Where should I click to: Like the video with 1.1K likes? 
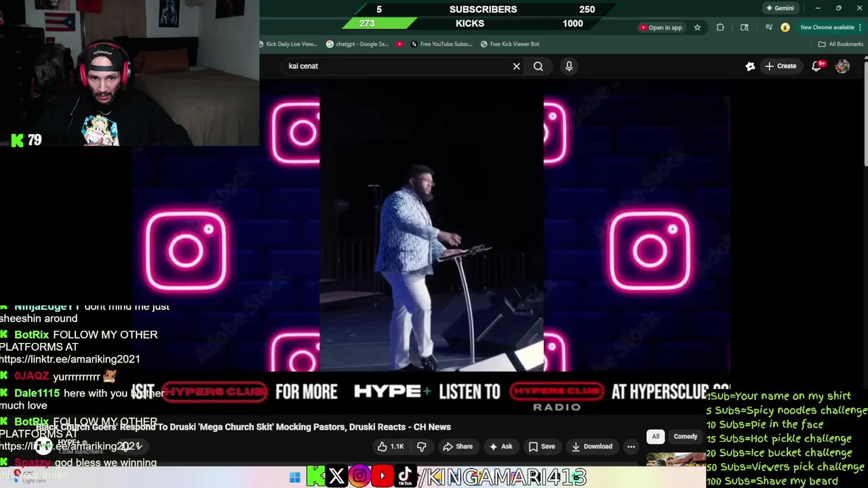tap(391, 447)
